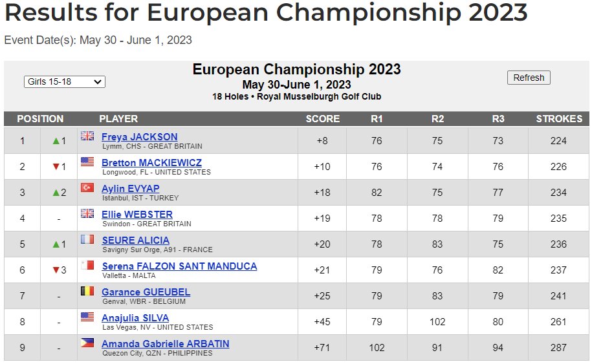Click the United States flag beside Anajulia Silva

[87, 317]
